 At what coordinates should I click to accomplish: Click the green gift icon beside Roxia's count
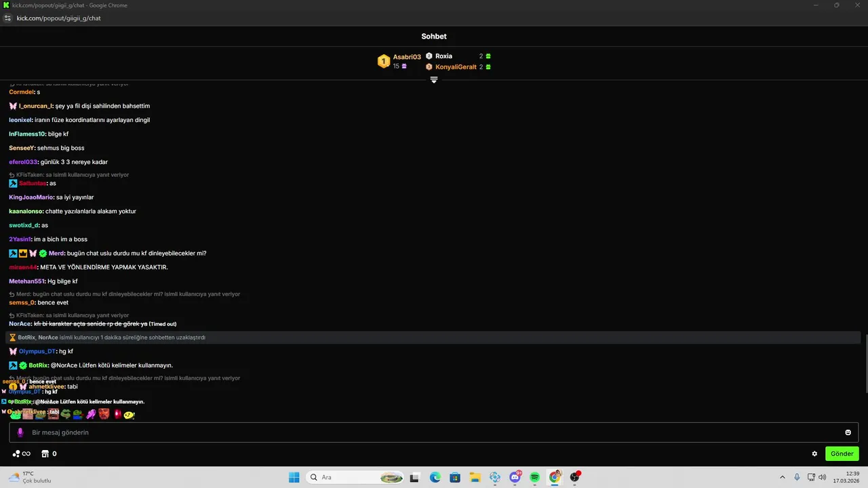(x=488, y=56)
